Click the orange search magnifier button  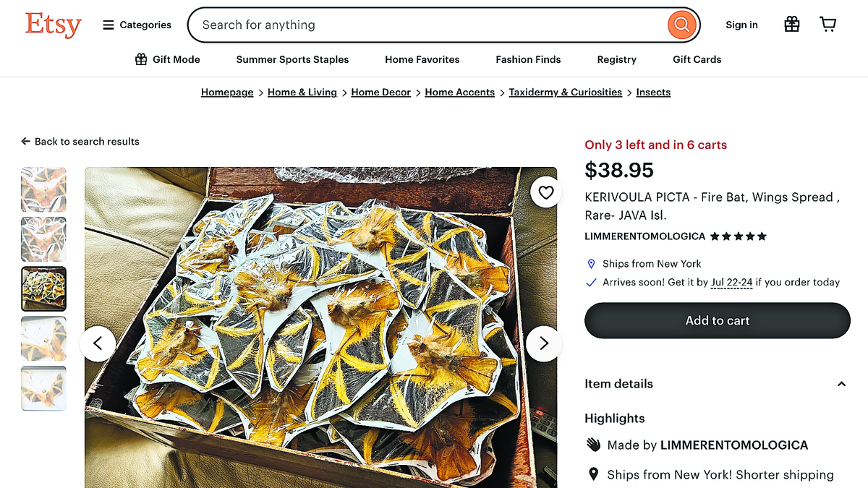[x=681, y=25]
